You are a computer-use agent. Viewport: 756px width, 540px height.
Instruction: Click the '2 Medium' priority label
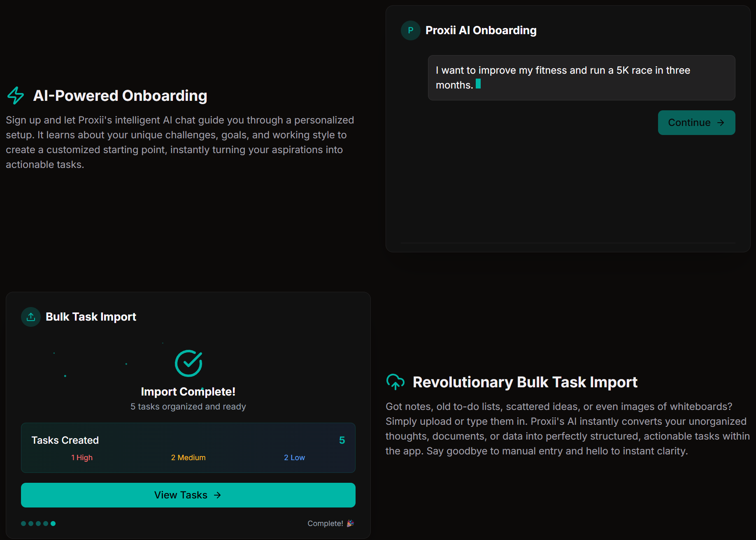tap(188, 458)
